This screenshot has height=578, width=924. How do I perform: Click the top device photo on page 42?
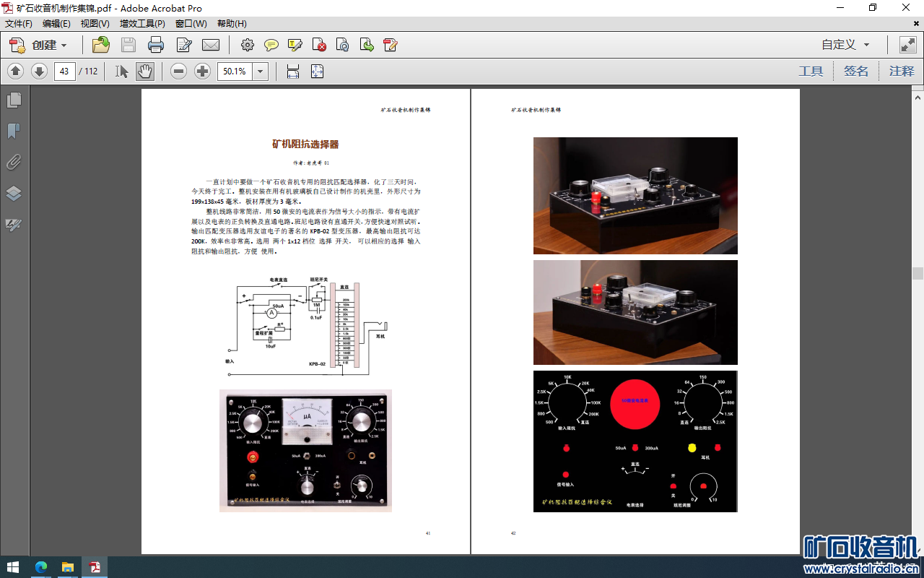[x=635, y=196]
